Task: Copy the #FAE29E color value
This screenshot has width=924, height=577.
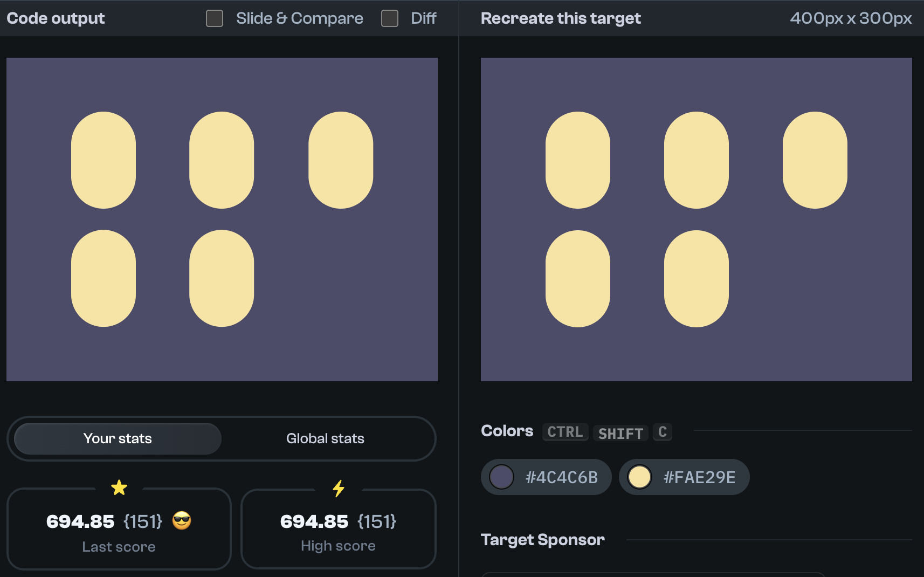Action: [699, 477]
